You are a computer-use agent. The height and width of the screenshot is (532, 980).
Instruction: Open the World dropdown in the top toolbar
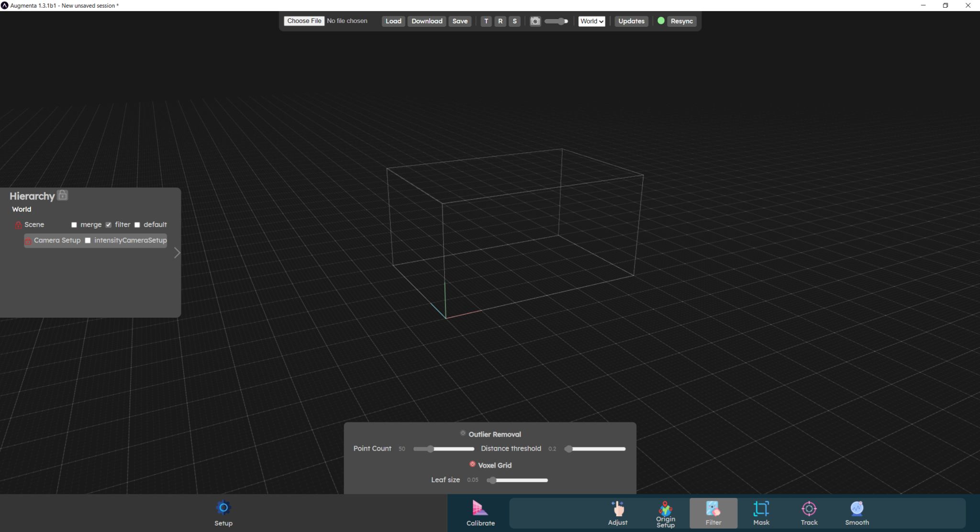point(591,21)
